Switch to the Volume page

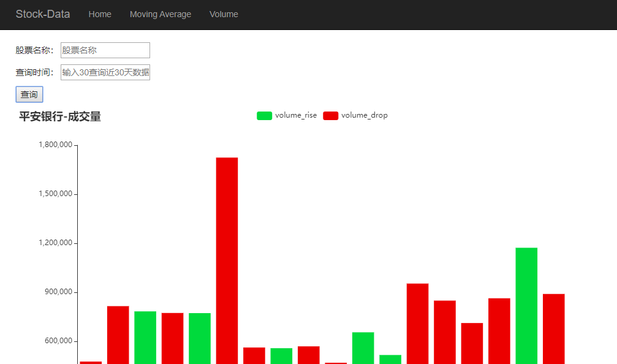click(224, 14)
